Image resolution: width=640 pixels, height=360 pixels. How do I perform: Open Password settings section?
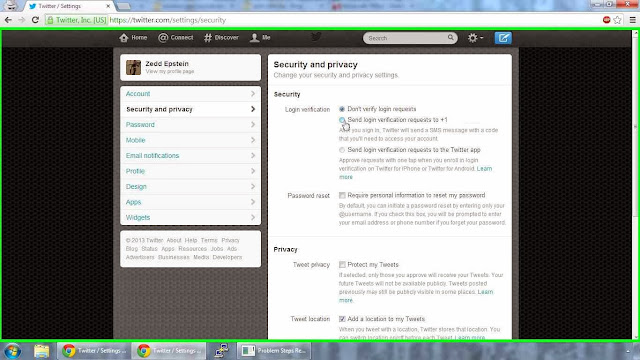[191, 125]
